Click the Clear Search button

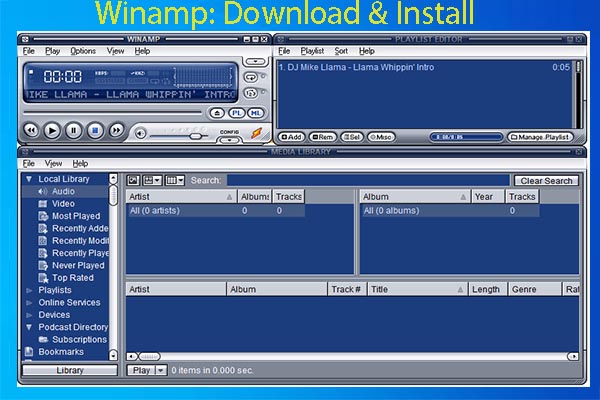(546, 181)
